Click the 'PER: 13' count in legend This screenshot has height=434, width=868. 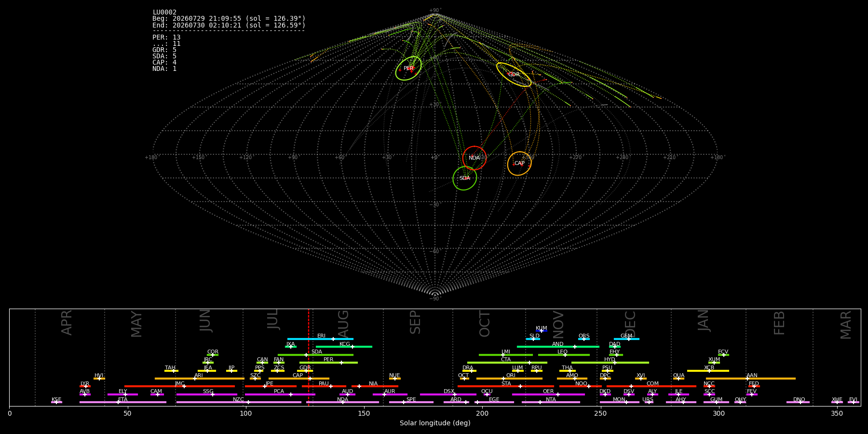[x=166, y=37]
